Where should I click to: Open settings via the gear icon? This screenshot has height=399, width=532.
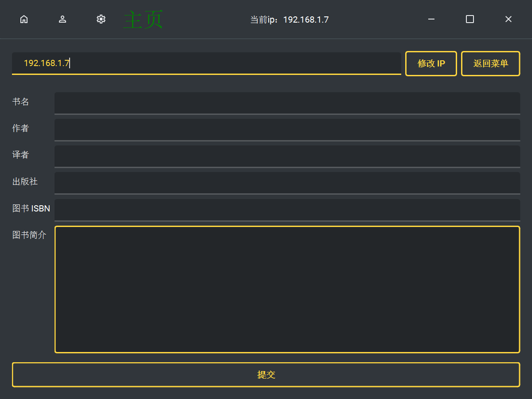tap(101, 19)
